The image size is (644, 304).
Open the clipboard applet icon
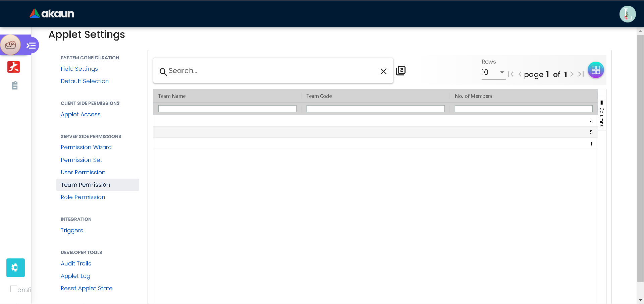[x=14, y=85]
